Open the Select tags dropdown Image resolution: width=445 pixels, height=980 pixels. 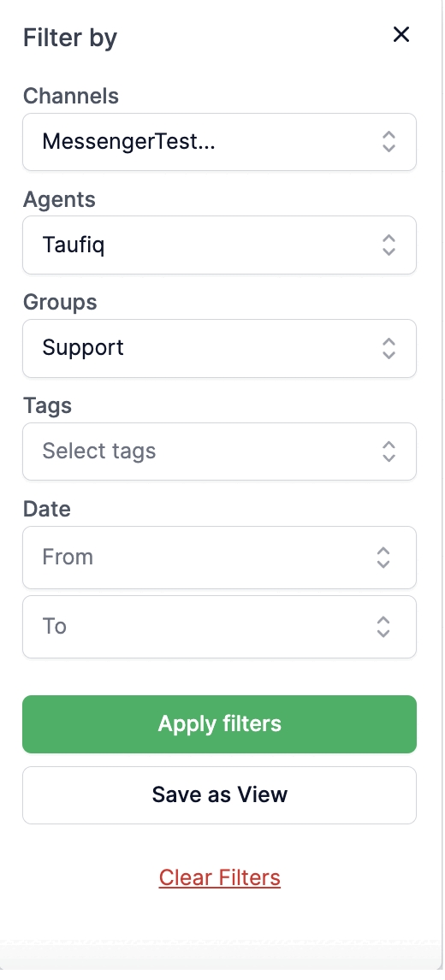tap(220, 452)
